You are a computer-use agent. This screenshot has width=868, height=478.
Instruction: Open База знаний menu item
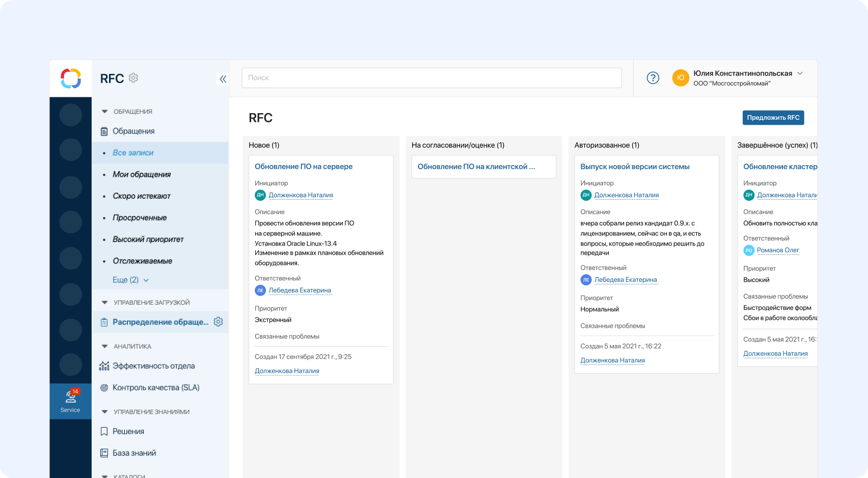134,453
